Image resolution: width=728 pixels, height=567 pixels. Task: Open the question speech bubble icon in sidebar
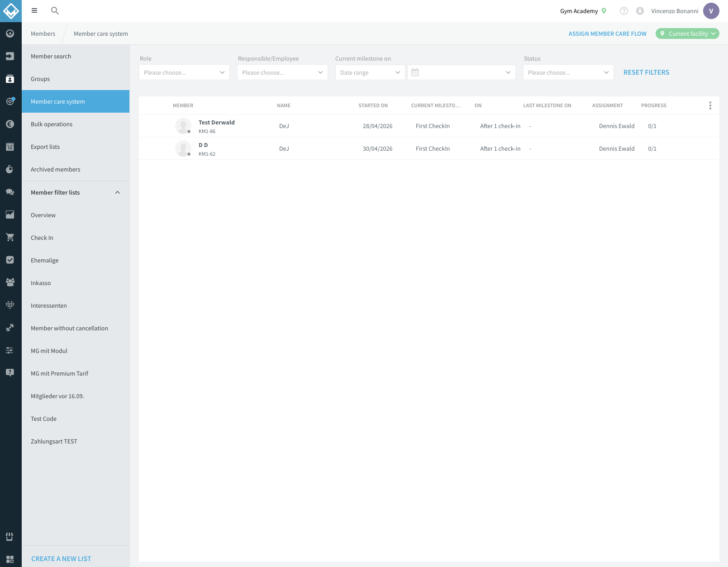pyautogui.click(x=10, y=372)
